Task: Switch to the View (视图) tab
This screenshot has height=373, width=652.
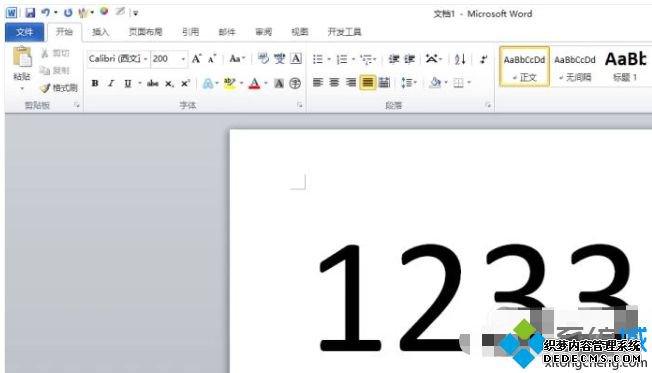Action: (x=299, y=32)
